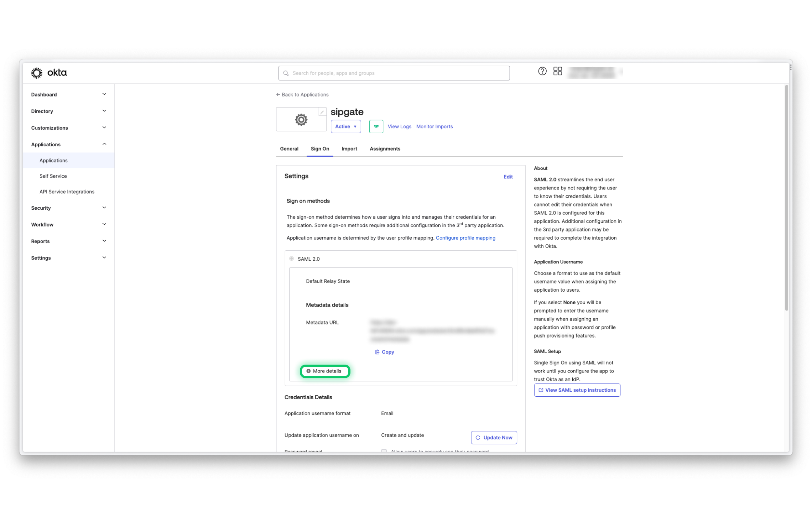Image resolution: width=812 pixels, height=527 pixels.
Task: Open the blurred user account menu
Action: (x=594, y=72)
